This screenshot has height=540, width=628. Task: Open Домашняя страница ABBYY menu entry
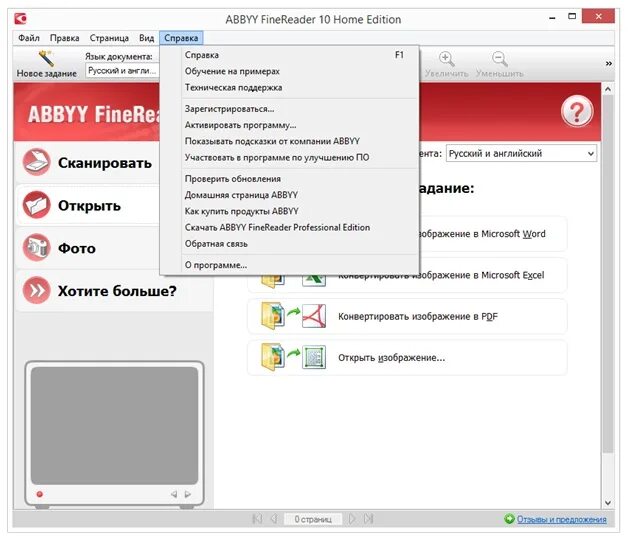pyautogui.click(x=290, y=195)
